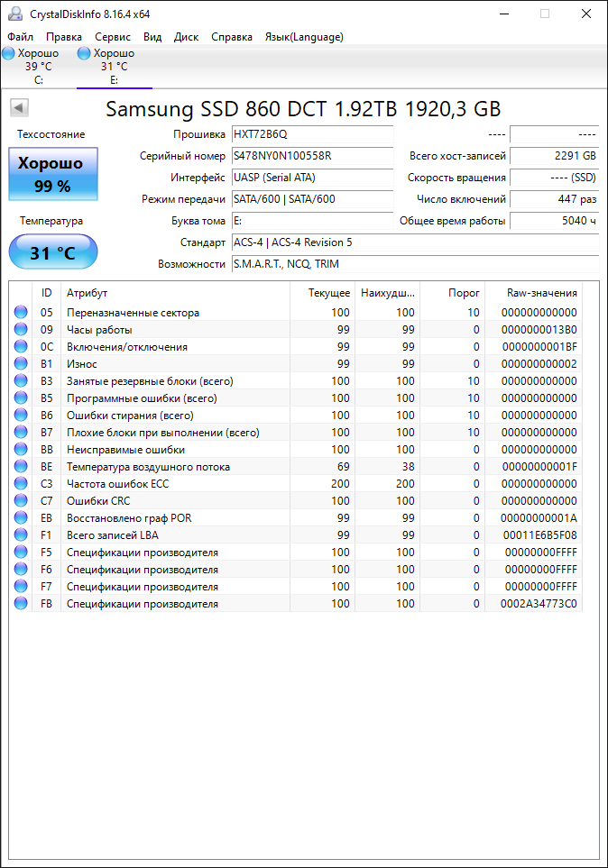Click the host writes value 2291 GB
Image resolution: width=608 pixels, height=868 pixels.
click(554, 156)
